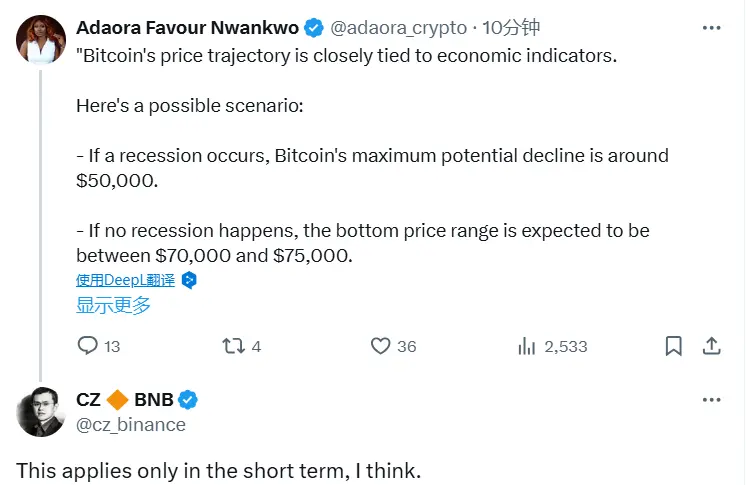Screen dimensions: 746x485
Task: Click Adaora's profile avatar picture
Action: click(38, 39)
